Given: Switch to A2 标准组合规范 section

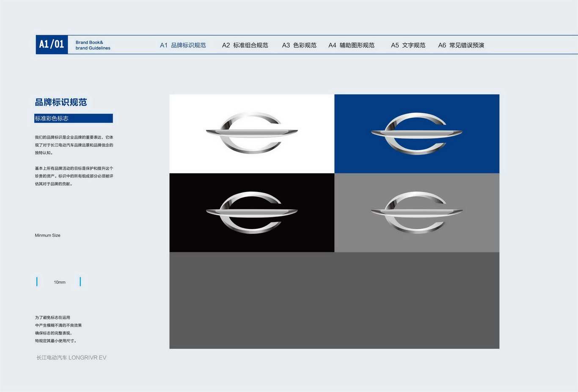Looking at the screenshot, I should pos(245,45).
